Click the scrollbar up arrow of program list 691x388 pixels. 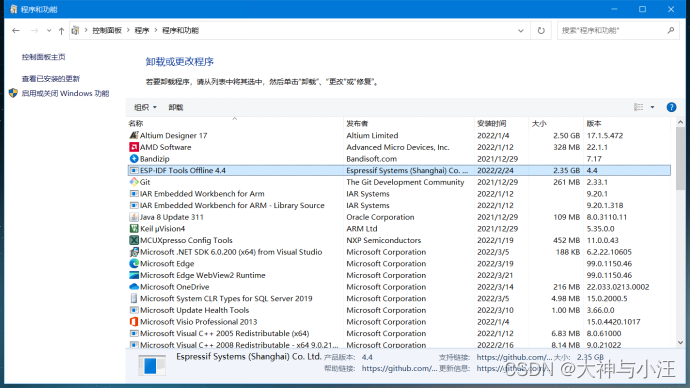[x=680, y=122]
